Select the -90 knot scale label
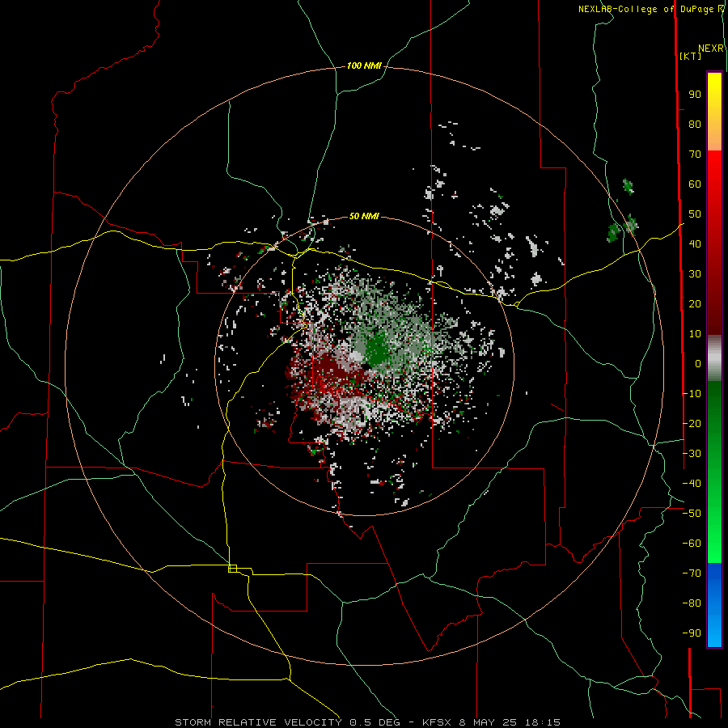 692,633
